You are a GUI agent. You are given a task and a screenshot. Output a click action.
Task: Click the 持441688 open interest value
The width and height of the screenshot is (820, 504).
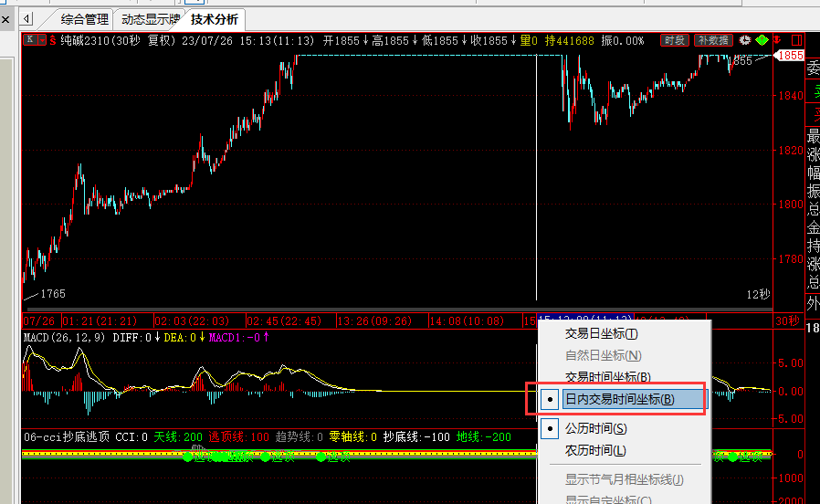pyautogui.click(x=569, y=40)
